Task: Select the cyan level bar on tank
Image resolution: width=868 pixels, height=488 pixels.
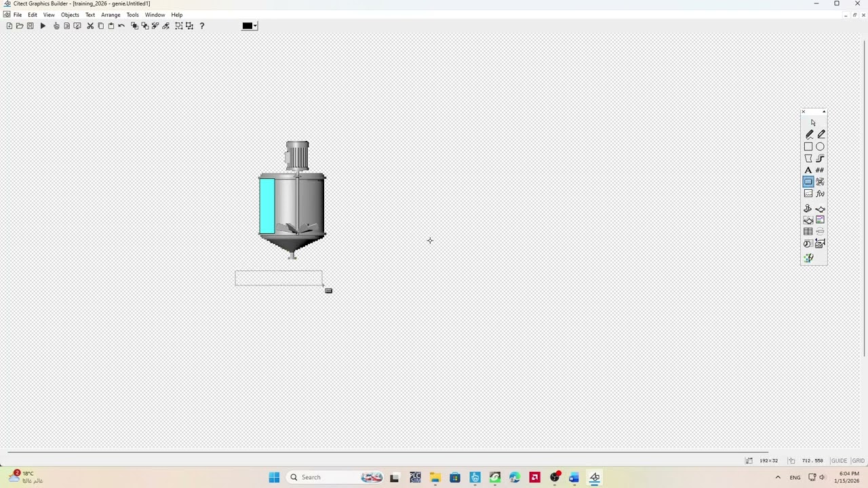Action: coord(267,206)
